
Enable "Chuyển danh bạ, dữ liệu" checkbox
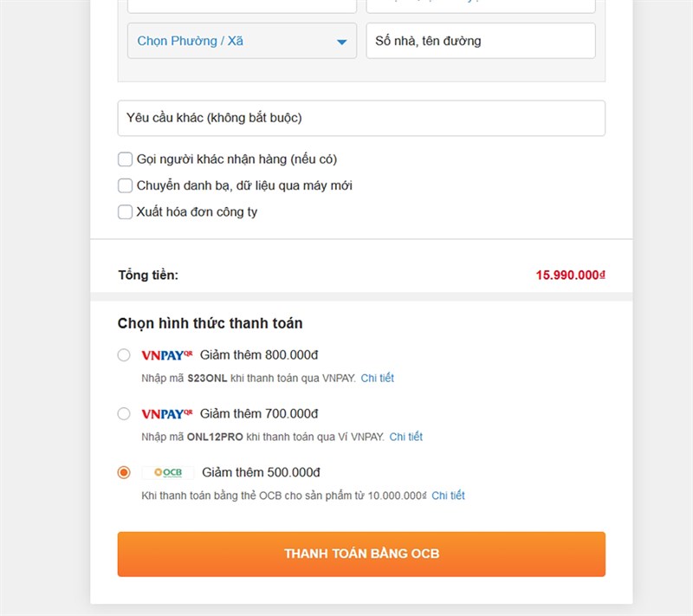[x=126, y=185]
